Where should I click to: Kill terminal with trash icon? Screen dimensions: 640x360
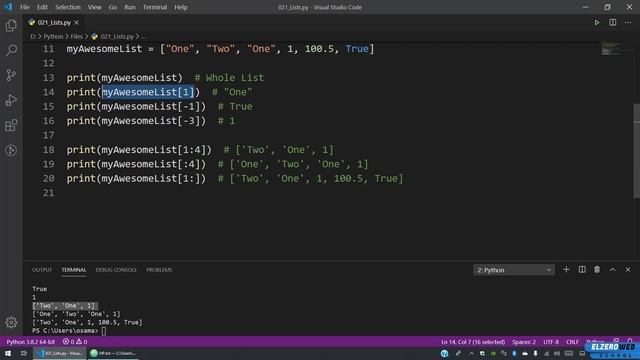coord(597,269)
